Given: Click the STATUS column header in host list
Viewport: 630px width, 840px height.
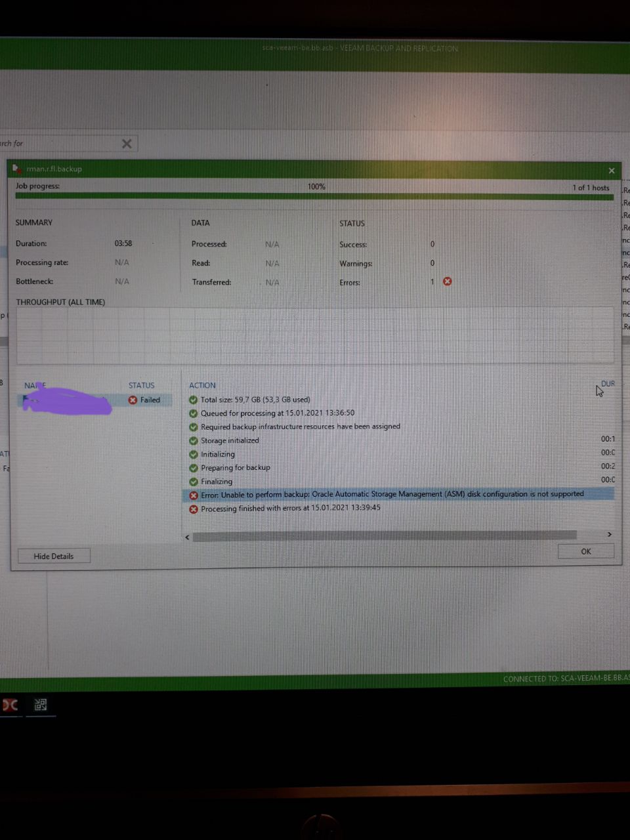Looking at the screenshot, I should 141,385.
